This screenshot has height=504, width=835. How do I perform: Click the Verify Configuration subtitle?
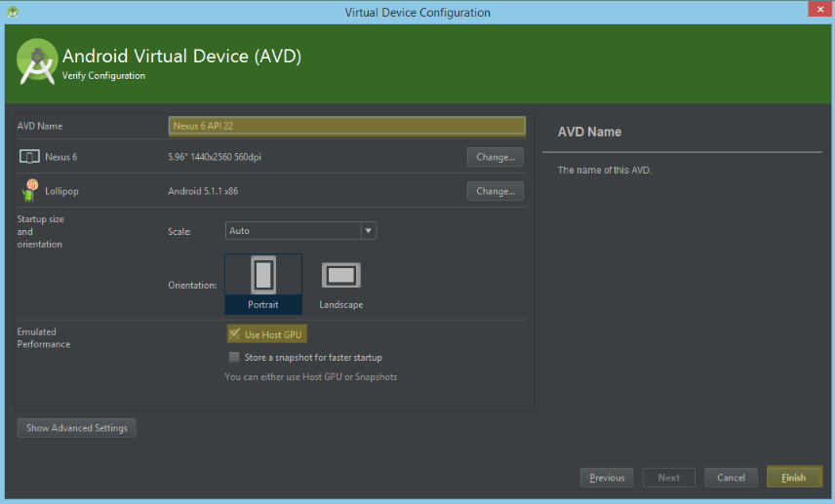coord(103,76)
